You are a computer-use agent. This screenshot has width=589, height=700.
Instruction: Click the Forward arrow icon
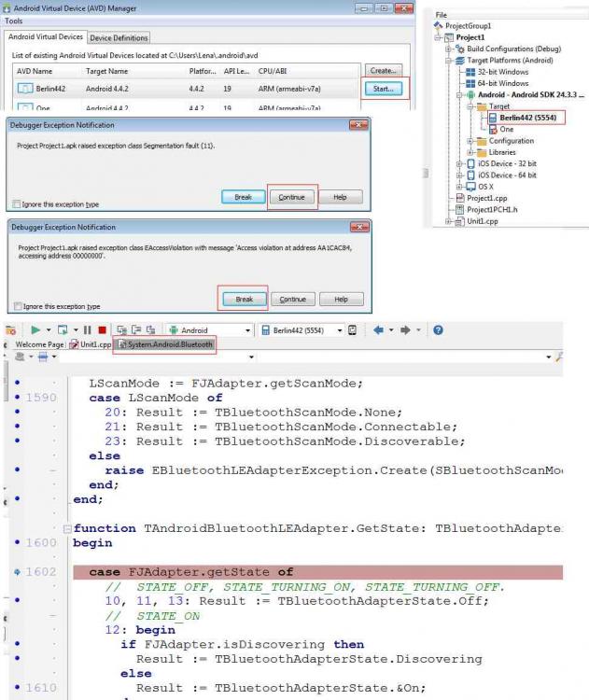[405, 329]
